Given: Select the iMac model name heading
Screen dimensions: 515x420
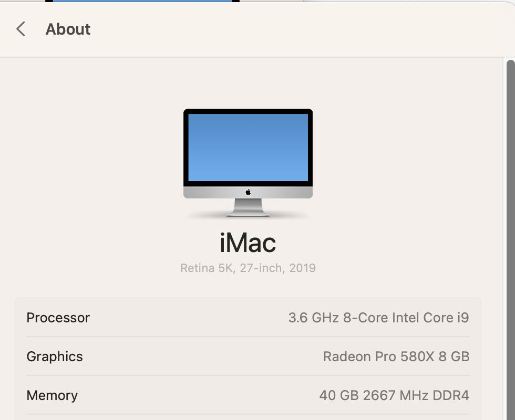Looking at the screenshot, I should [248, 243].
